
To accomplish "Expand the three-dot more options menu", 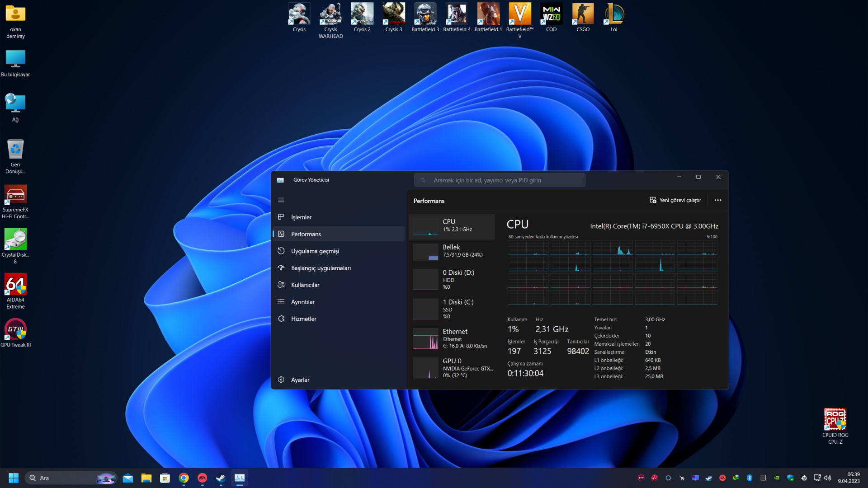I will [717, 200].
